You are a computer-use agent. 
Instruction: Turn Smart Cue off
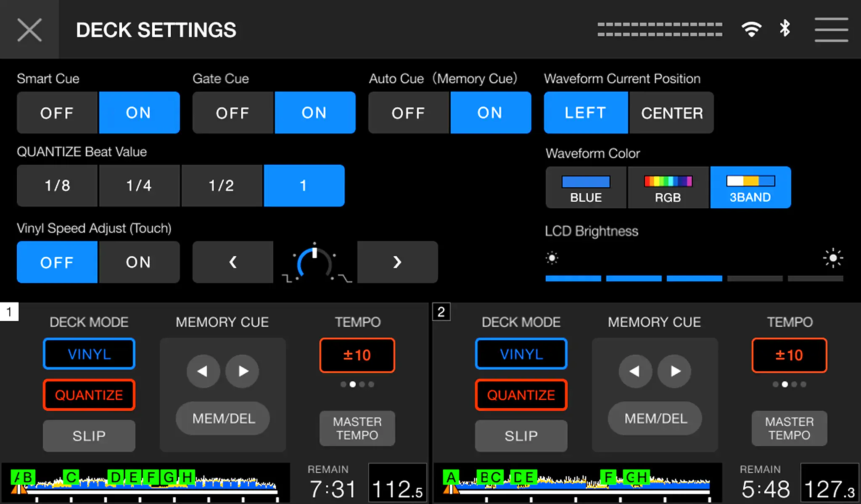pyautogui.click(x=57, y=113)
